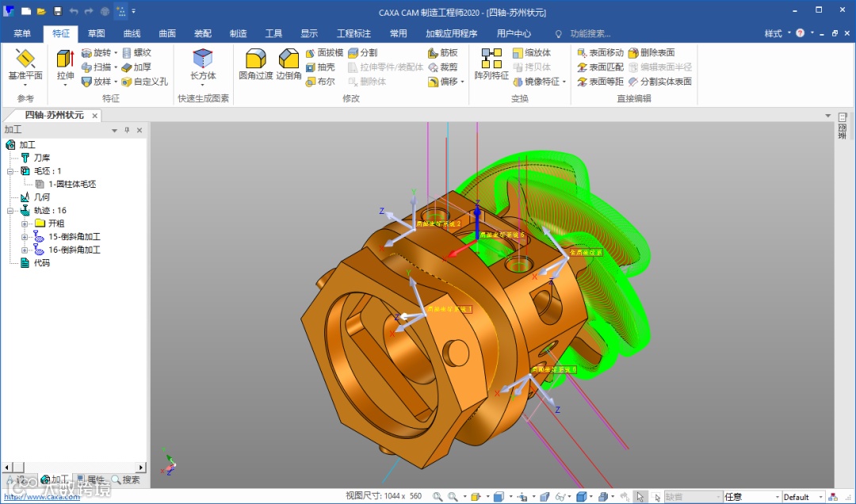856x504 pixels.
Task: Insert a 长方体 box primitive
Action: (x=203, y=64)
